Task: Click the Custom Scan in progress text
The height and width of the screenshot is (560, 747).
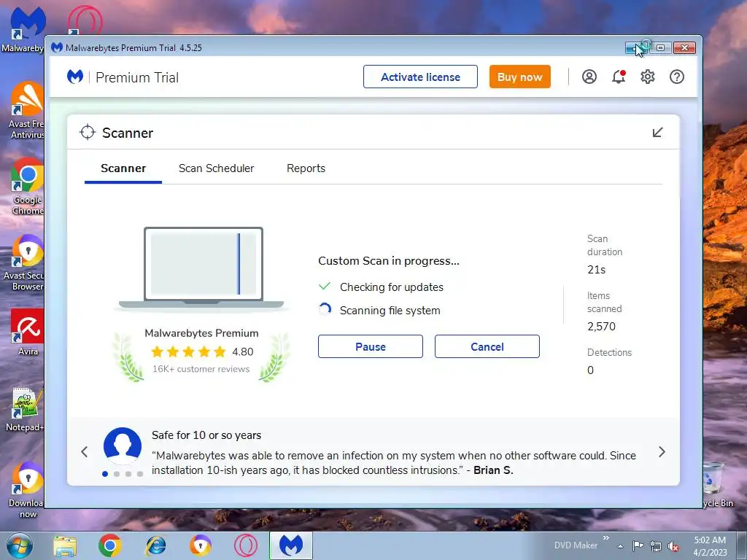Action: [x=389, y=261]
